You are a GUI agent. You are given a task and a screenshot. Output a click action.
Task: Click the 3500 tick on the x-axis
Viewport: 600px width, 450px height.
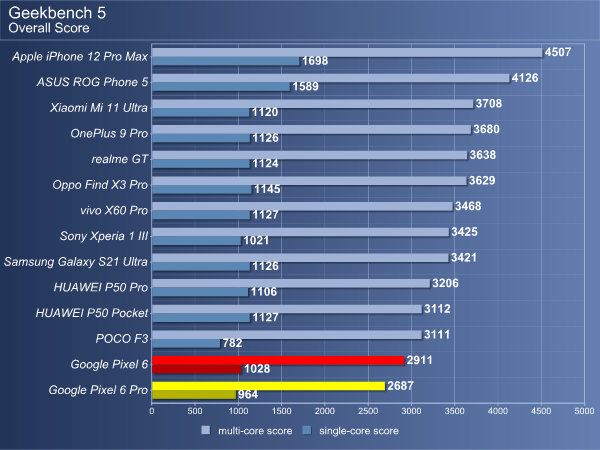(455, 411)
